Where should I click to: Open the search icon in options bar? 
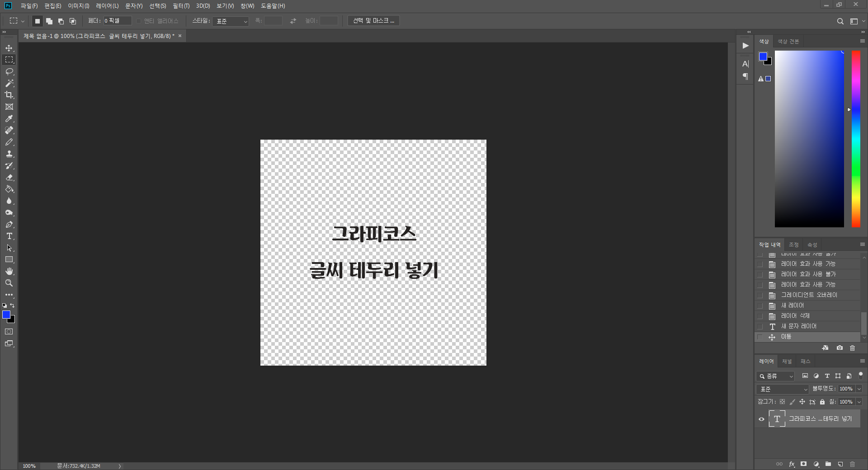tap(840, 21)
